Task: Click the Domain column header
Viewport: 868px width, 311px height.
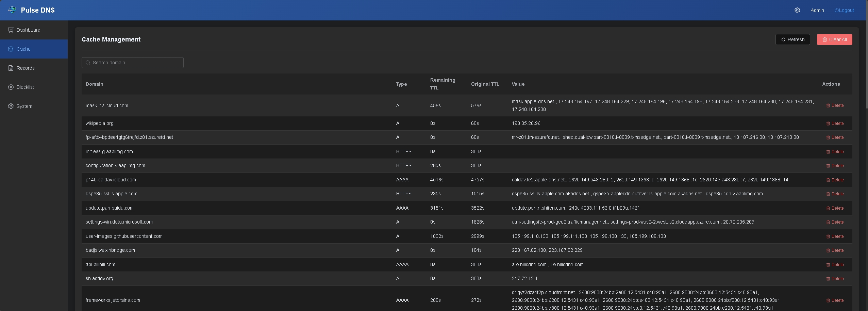Action: (94, 84)
